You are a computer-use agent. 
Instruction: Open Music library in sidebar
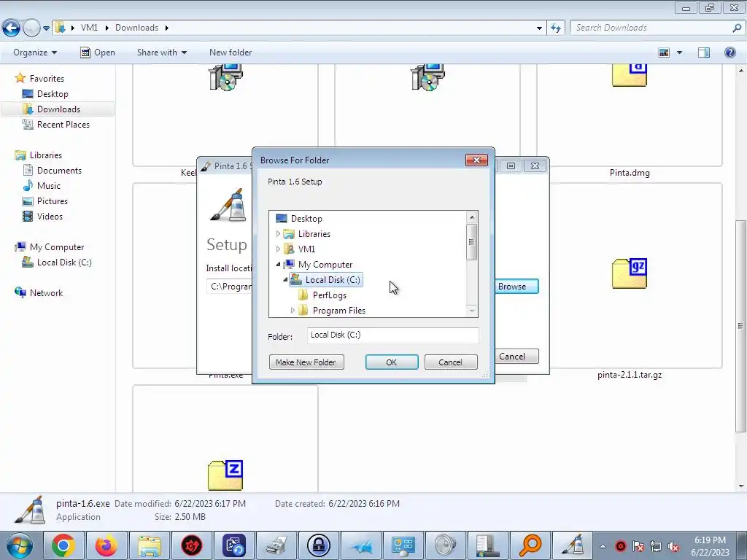coord(49,186)
